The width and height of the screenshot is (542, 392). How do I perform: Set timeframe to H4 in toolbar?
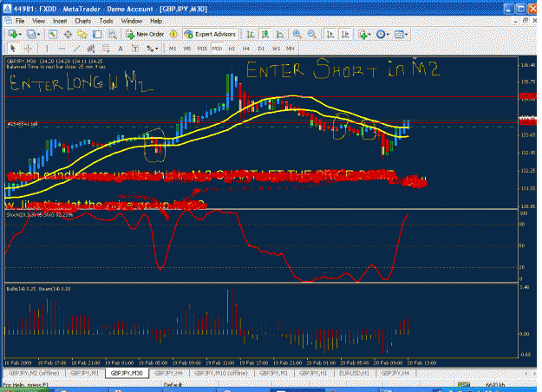pyautogui.click(x=246, y=49)
